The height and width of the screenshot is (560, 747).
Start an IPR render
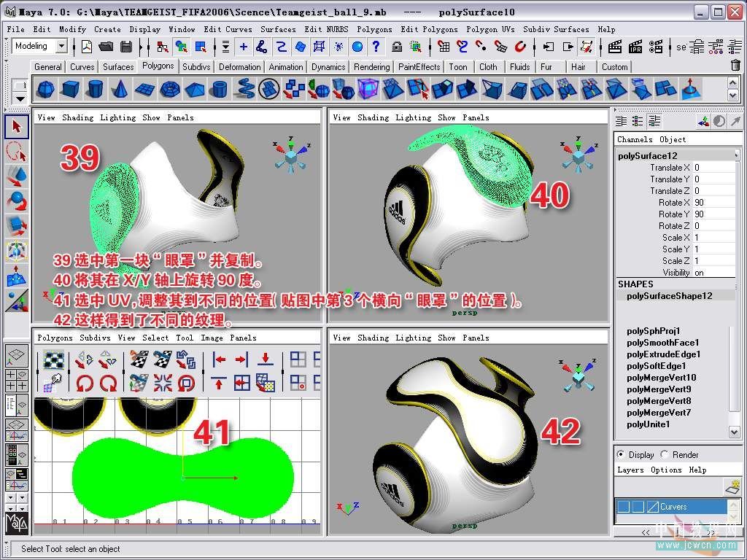tap(635, 47)
